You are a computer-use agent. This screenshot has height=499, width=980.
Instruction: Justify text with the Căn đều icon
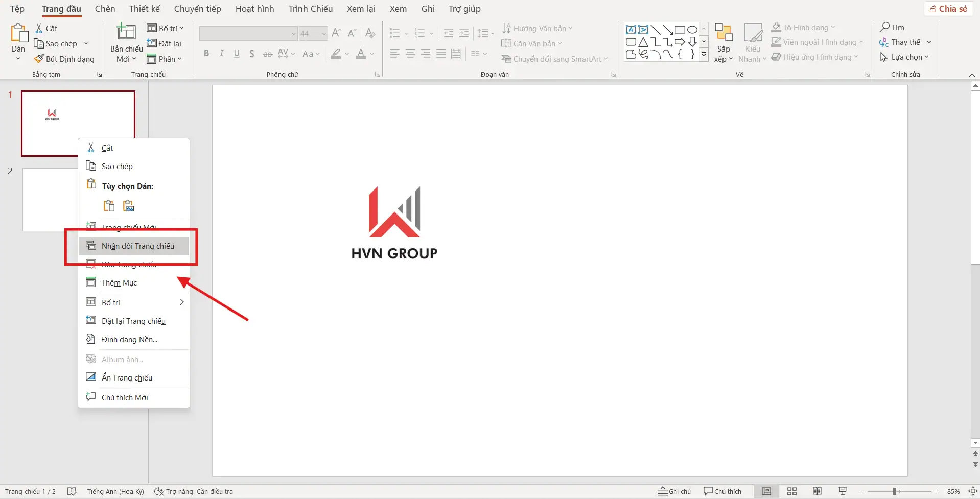441,53
